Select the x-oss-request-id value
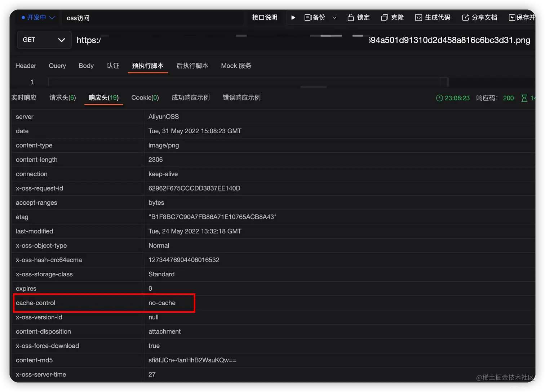 pos(194,188)
